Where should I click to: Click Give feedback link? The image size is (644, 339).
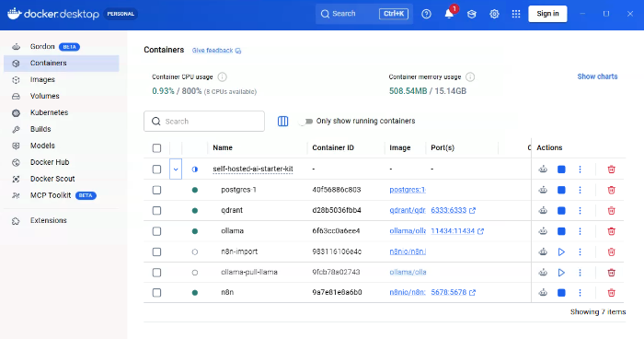[x=216, y=50]
